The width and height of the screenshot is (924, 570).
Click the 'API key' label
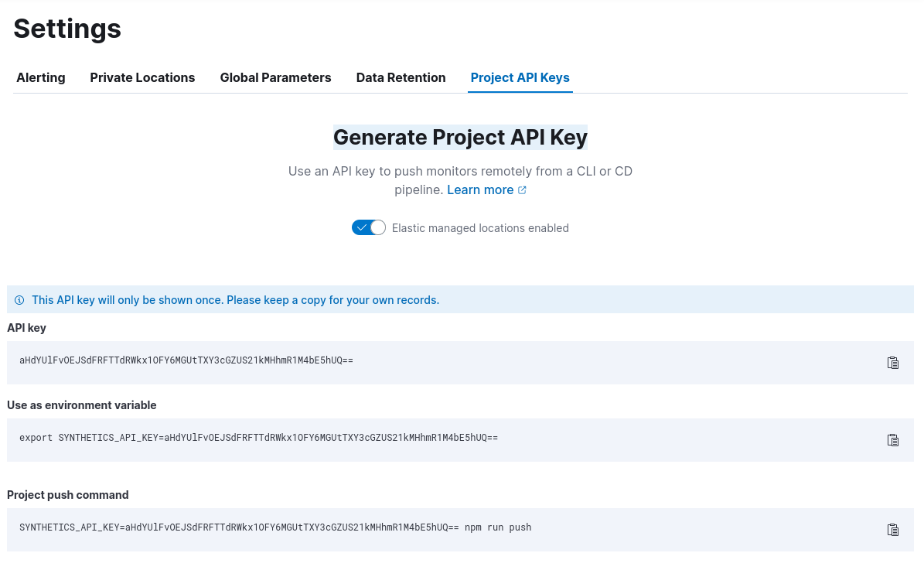[x=26, y=328]
